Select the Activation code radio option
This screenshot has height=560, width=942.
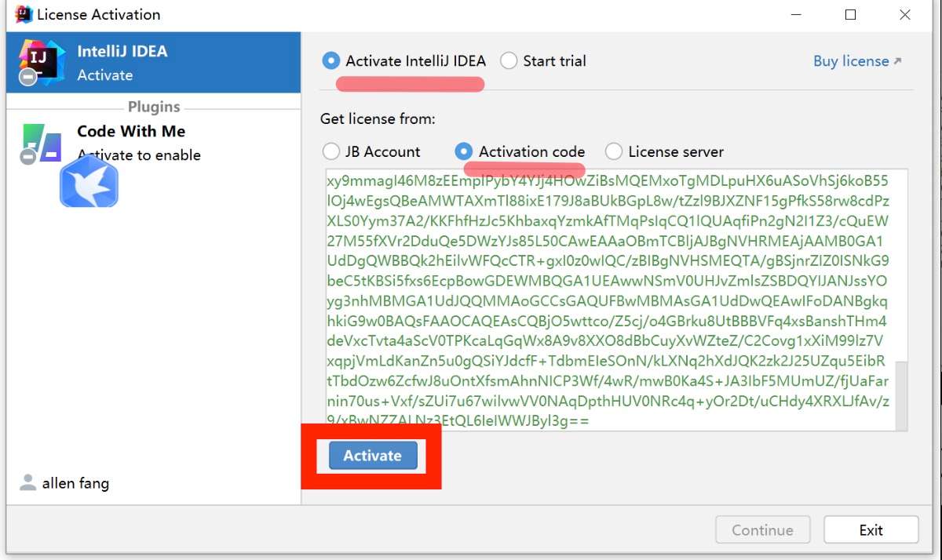click(464, 152)
